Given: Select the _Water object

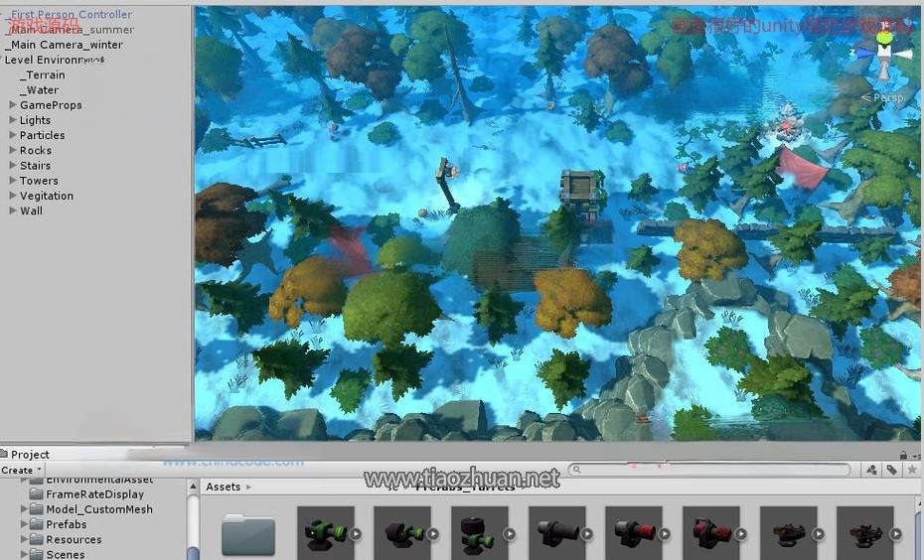Looking at the screenshot, I should [x=40, y=90].
